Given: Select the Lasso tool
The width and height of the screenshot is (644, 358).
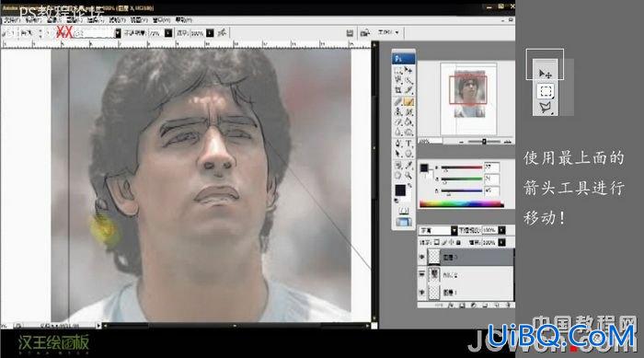Looking at the screenshot, I should (398, 80).
